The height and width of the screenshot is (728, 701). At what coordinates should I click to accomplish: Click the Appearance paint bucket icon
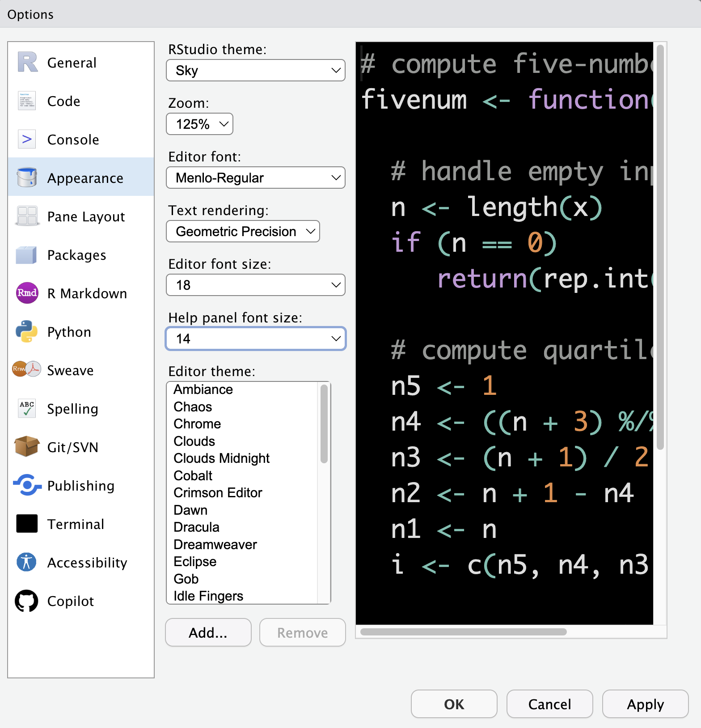click(27, 178)
